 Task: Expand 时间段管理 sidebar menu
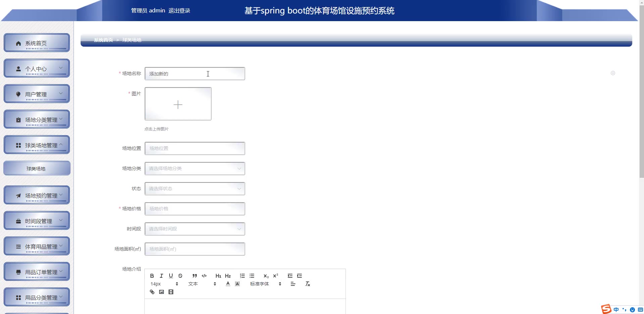(37, 221)
